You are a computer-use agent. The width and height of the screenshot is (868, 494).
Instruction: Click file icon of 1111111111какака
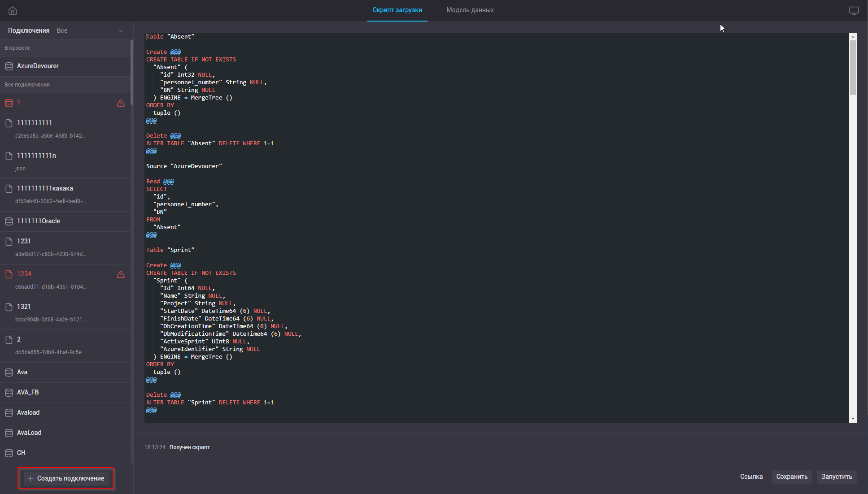(9, 188)
